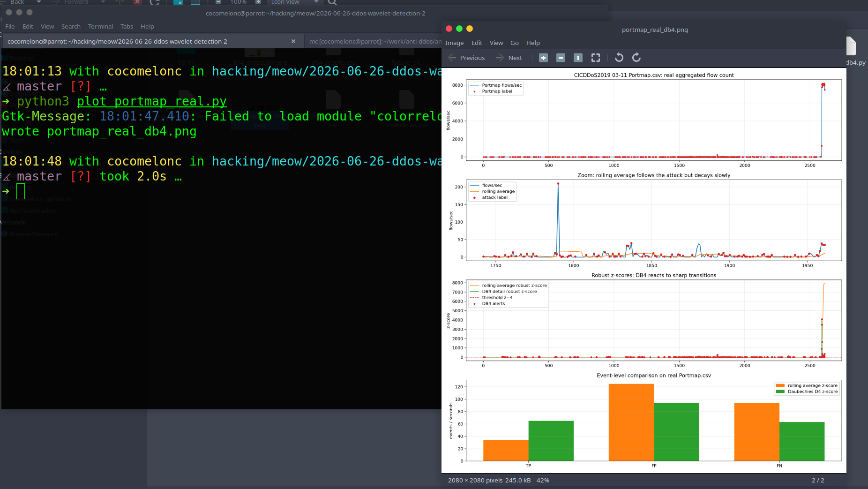Click the yellow button of the image viewer
This screenshot has width=868, height=489.
[x=470, y=29]
